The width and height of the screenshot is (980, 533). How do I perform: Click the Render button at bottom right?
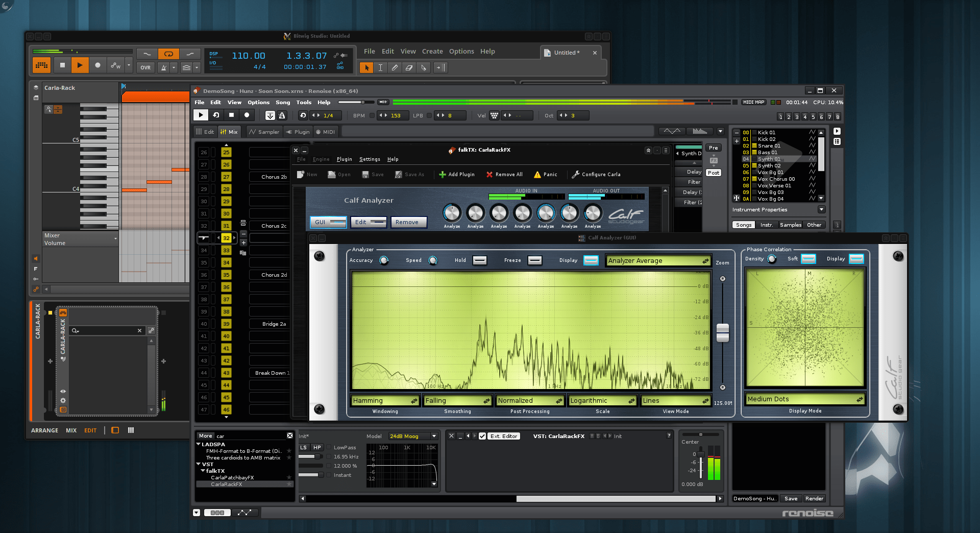click(814, 498)
